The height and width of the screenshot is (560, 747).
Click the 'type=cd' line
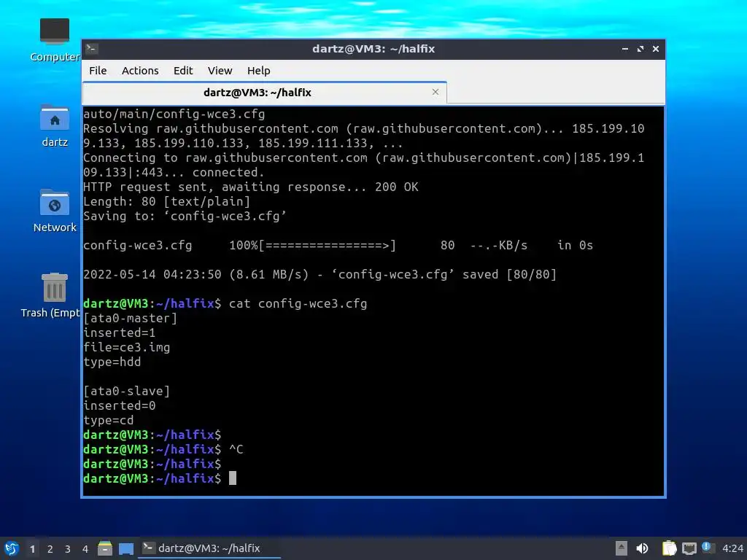click(109, 420)
